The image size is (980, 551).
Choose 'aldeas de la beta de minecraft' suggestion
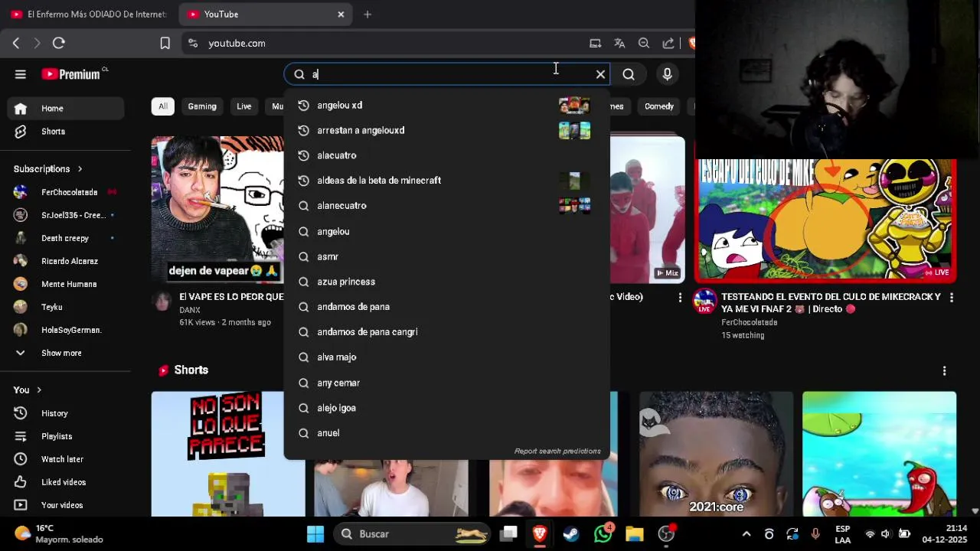coord(447,181)
